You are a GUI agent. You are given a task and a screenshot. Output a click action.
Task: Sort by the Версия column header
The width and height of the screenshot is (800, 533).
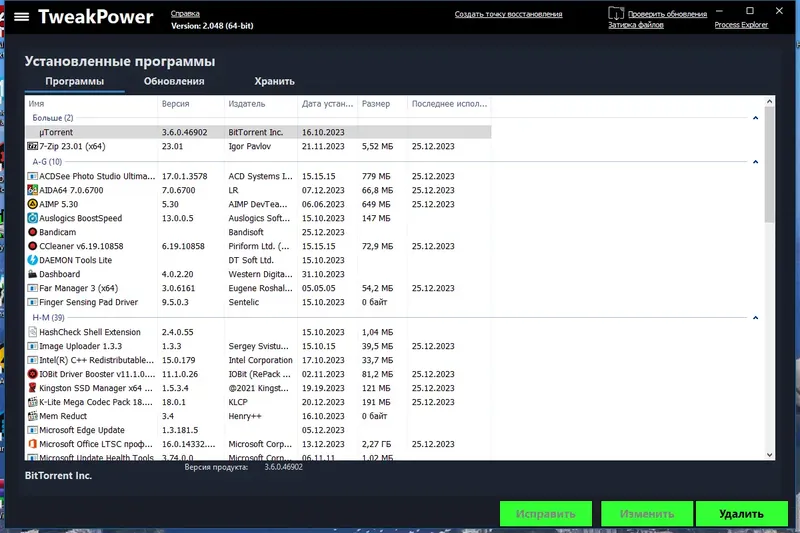(191, 104)
